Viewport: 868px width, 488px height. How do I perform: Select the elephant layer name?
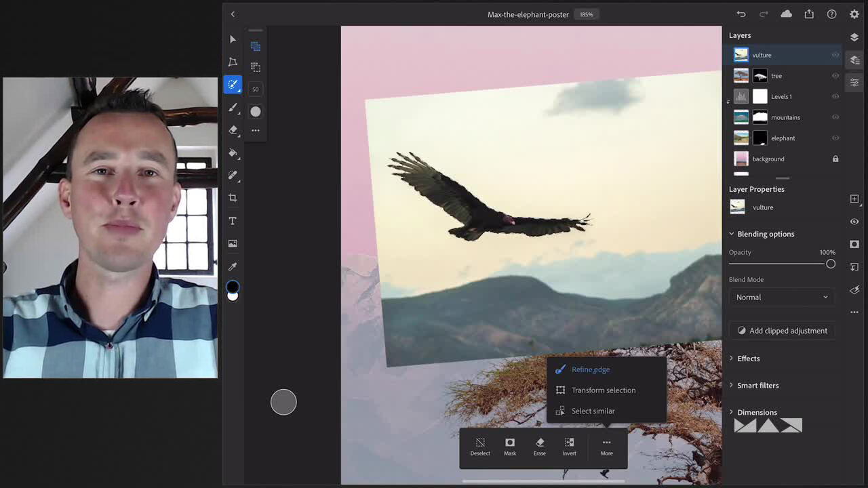pos(783,138)
